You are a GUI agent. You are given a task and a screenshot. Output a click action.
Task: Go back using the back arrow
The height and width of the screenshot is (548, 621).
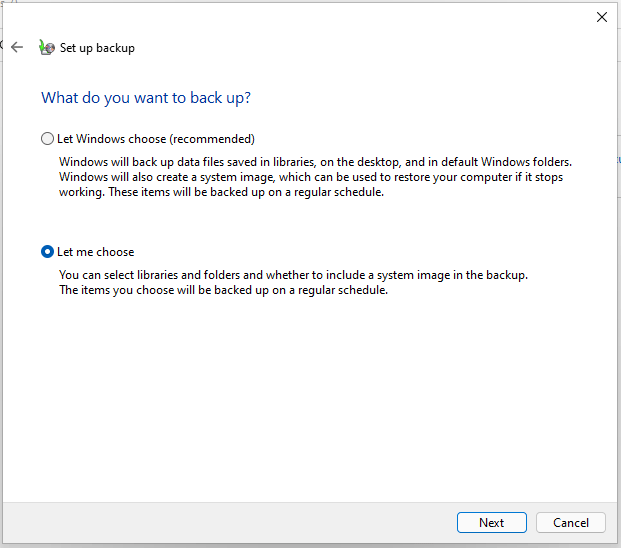click(x=17, y=47)
